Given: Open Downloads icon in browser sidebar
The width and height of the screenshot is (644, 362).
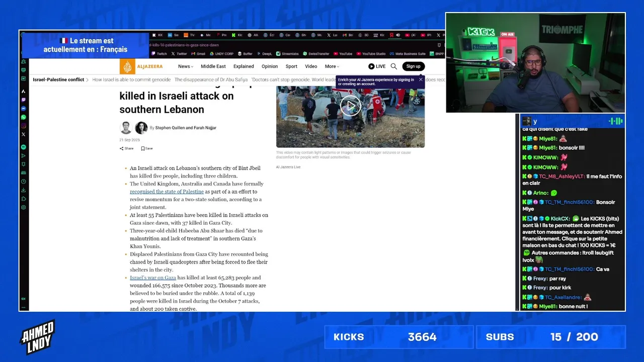Looking at the screenshot, I should pos(24,190).
